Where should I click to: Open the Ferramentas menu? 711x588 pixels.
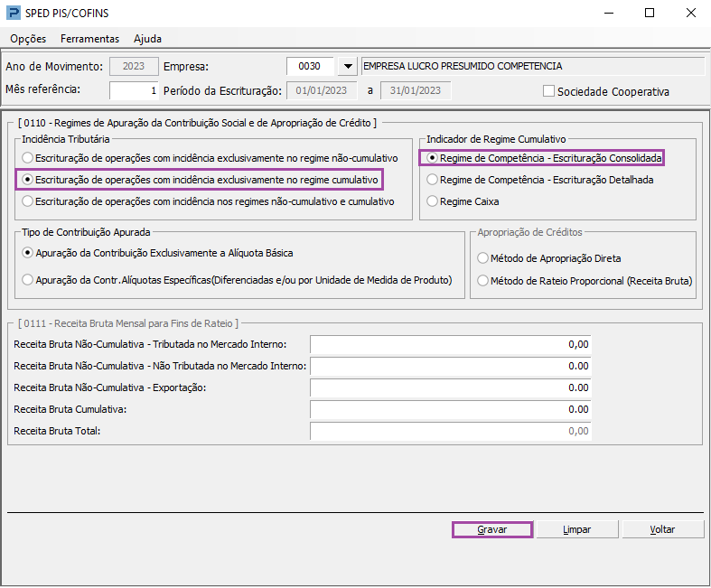coord(89,39)
